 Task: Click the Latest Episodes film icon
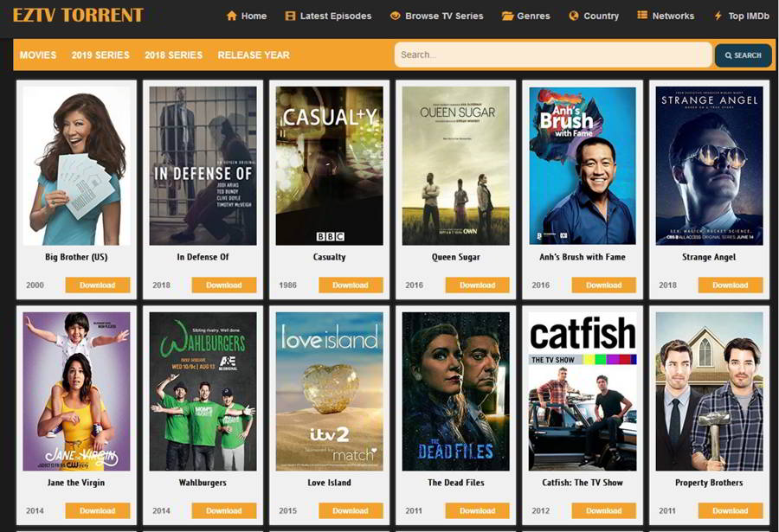click(x=290, y=16)
